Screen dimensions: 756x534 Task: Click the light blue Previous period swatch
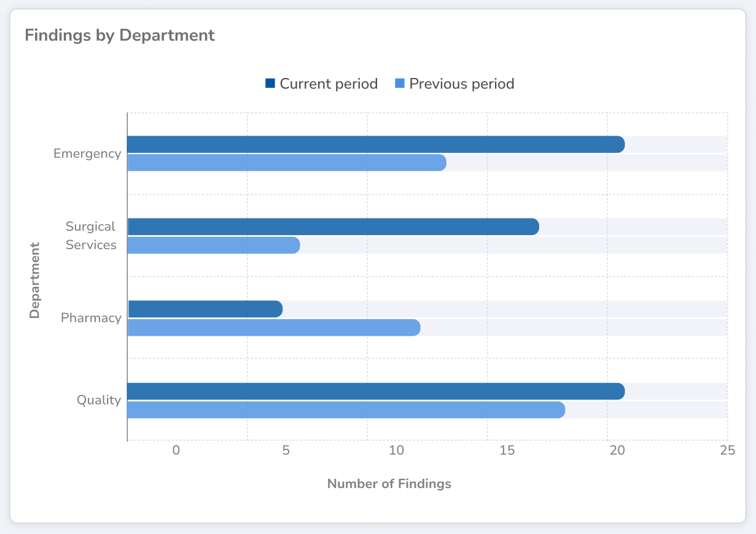tap(400, 83)
